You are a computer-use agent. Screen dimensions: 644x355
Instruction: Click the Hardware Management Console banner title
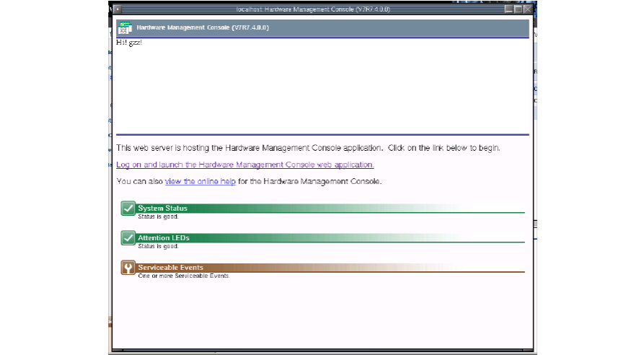click(203, 27)
